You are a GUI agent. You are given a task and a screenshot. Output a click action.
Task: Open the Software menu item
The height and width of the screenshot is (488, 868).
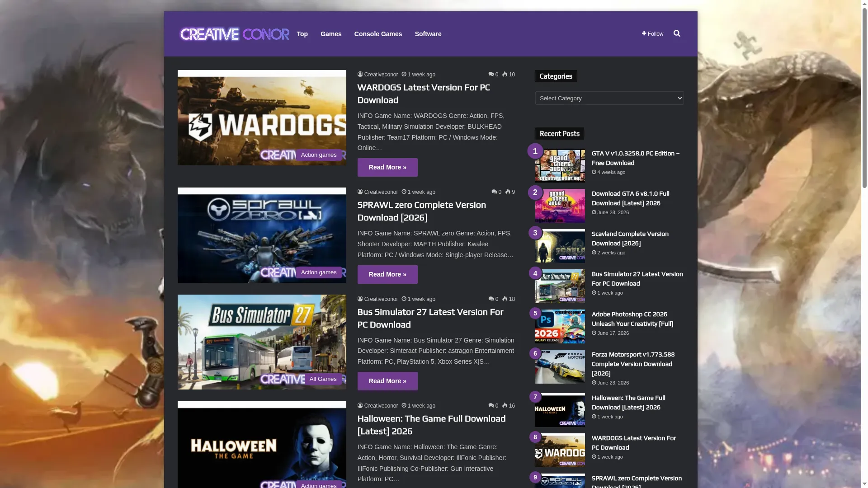pyautogui.click(x=428, y=34)
